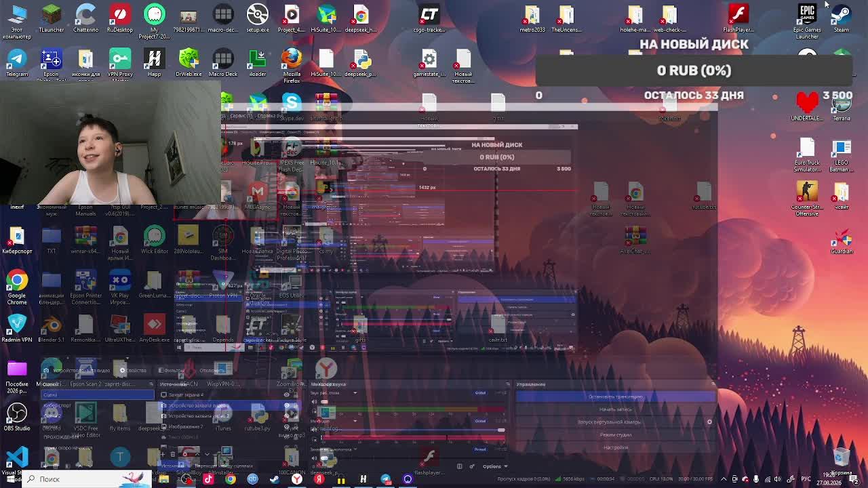Open the Telegram desktop shortcut
Viewport: 868px width, 488px height.
point(17,62)
